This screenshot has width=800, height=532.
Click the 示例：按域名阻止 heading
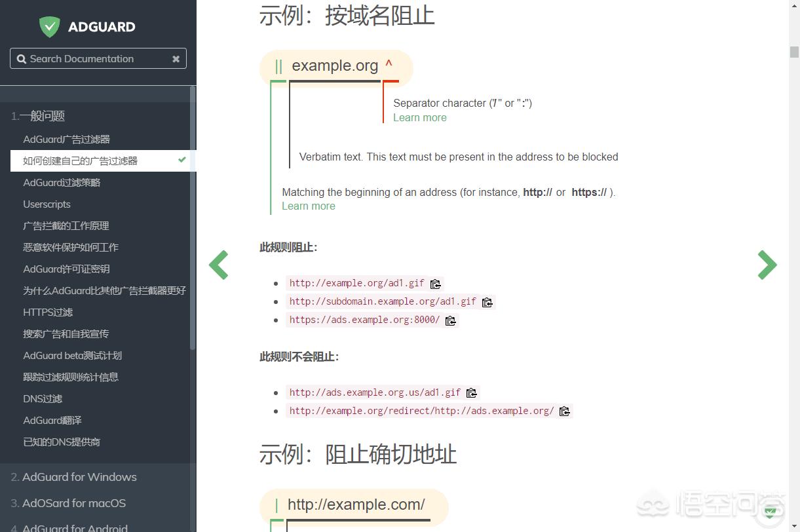coord(347,16)
